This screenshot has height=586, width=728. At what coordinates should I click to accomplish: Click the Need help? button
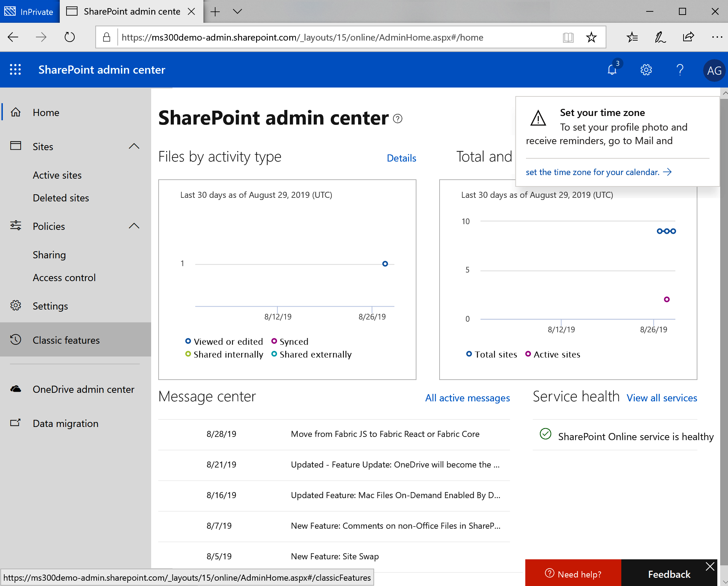coord(573,574)
